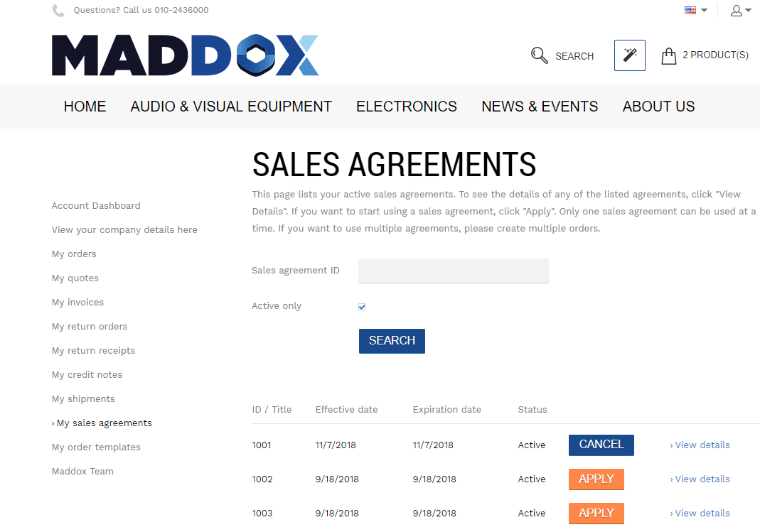Click the Active only label
The width and height of the screenshot is (760, 532).
[277, 306]
